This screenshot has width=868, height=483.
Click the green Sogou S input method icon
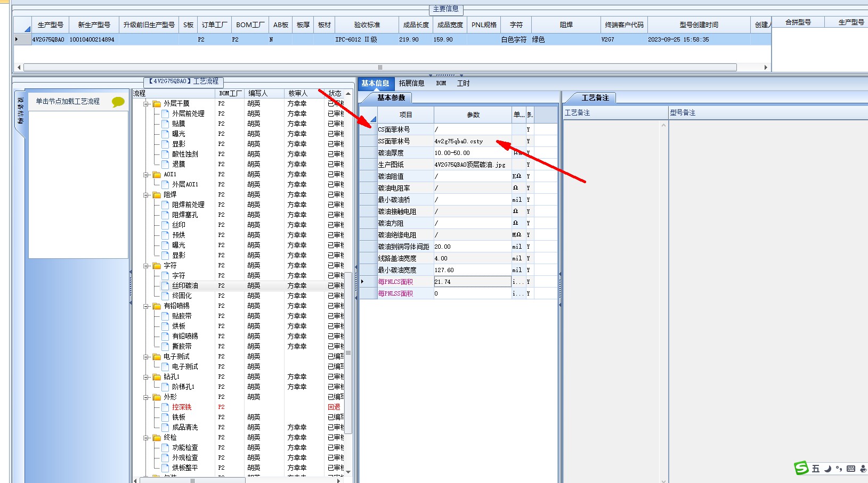coord(801,468)
